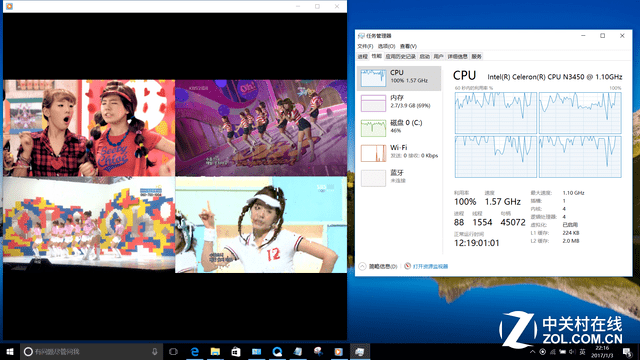Image resolution: width=640 pixels, height=360 pixels.
Task: Open the 查看(V) menu
Action: tap(408, 46)
